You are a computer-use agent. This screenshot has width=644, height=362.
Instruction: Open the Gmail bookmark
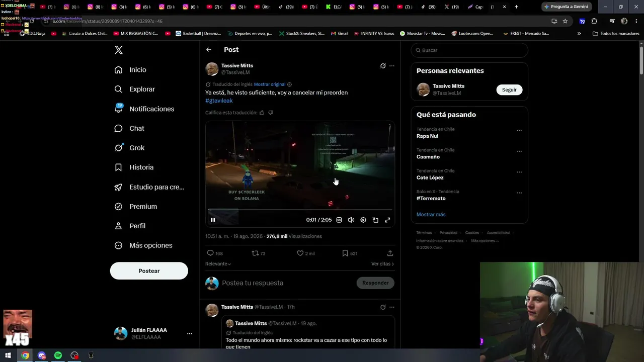point(340,34)
